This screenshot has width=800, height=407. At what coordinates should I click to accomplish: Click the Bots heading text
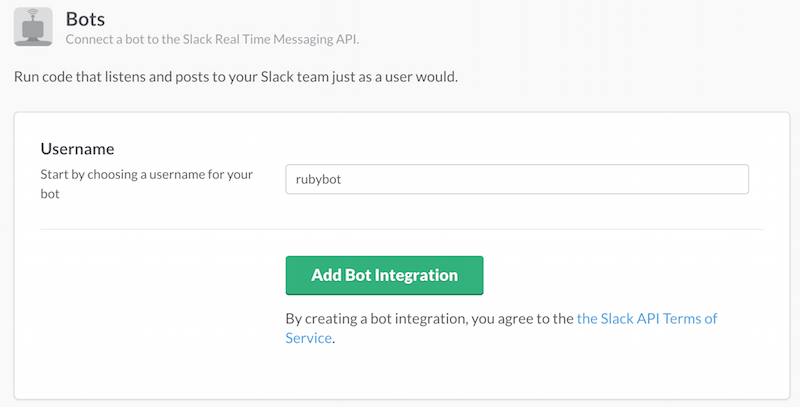[85, 19]
